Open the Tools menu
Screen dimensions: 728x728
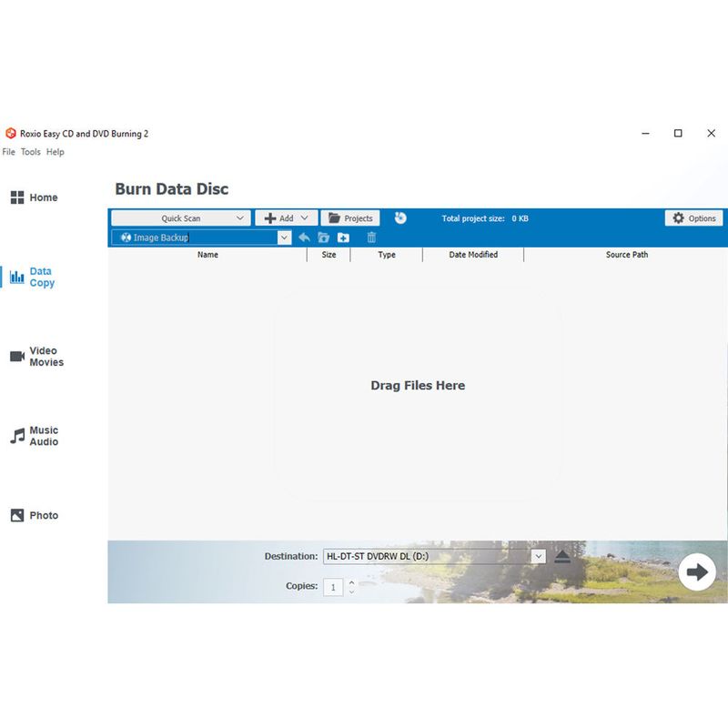point(31,152)
